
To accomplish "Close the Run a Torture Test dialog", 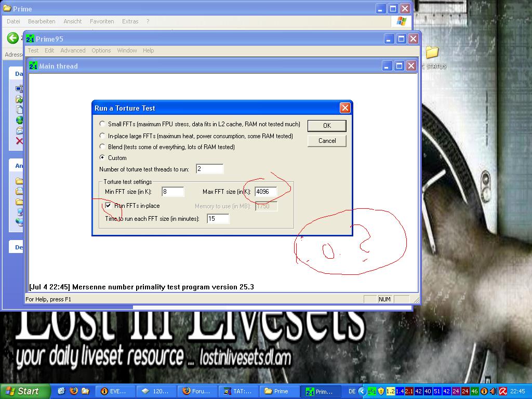I will click(345, 108).
